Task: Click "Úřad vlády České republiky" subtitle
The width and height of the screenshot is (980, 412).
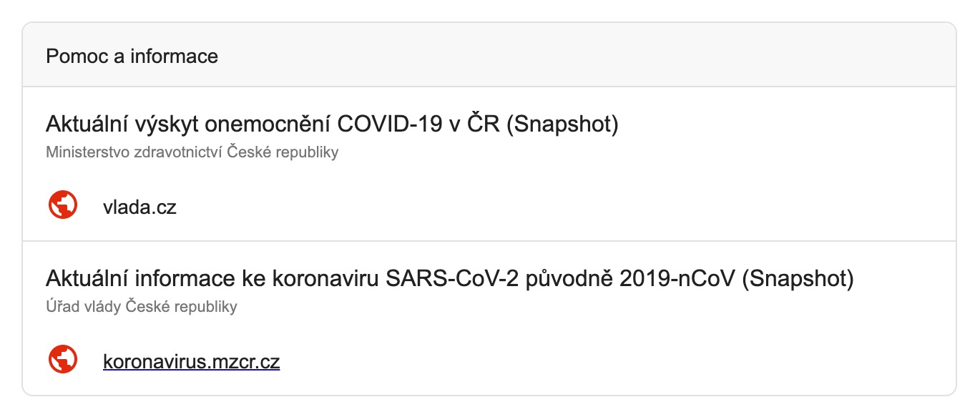Action: [x=141, y=307]
